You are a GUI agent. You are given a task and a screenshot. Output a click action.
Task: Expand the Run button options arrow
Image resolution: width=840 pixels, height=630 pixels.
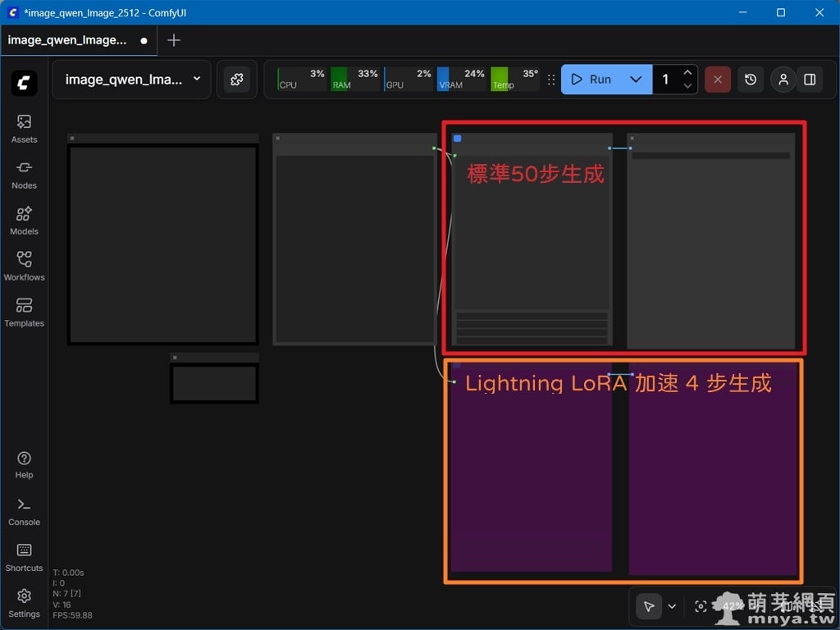click(636, 80)
